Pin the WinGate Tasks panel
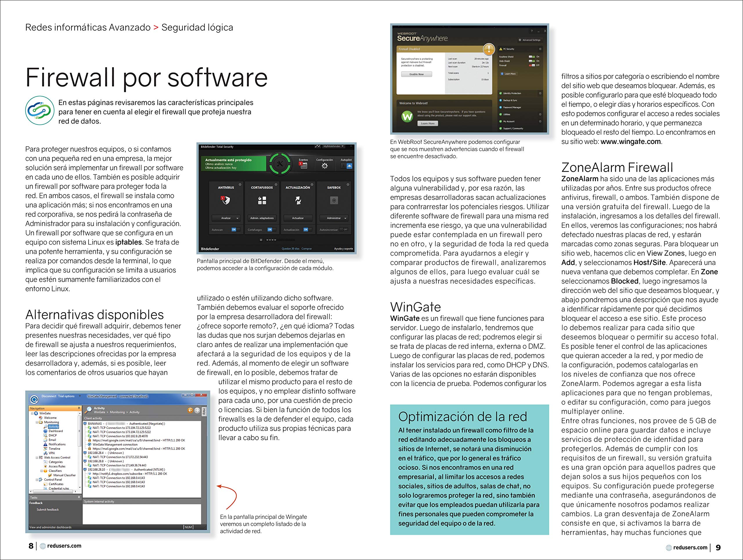This screenshot has width=743, height=560. click(x=79, y=497)
